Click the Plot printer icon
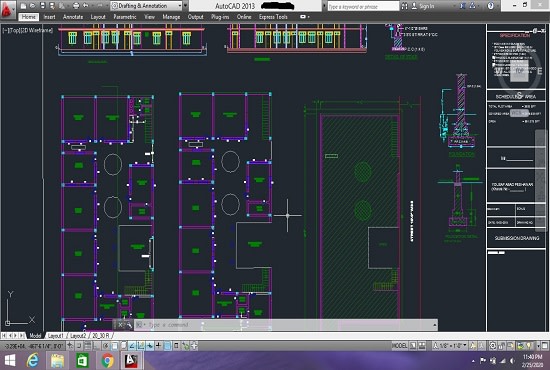The image size is (550, 370). pos(76,6)
